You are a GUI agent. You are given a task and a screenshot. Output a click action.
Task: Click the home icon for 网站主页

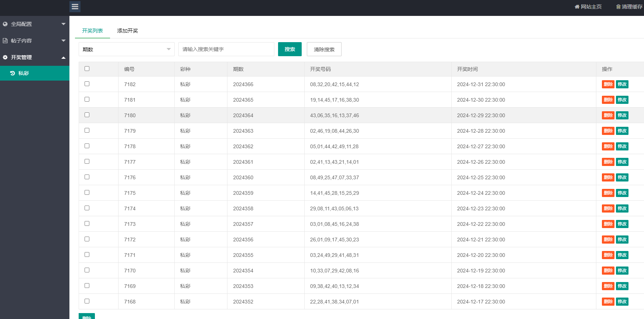coord(577,7)
